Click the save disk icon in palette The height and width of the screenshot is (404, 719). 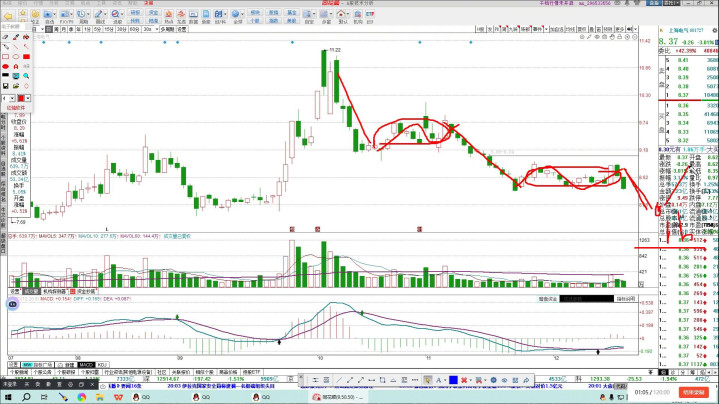pyautogui.click(x=6, y=86)
